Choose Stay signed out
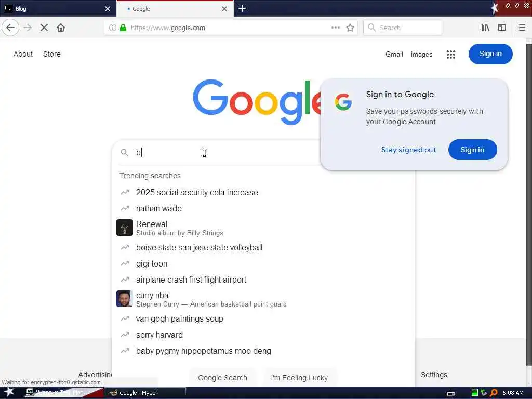The height and width of the screenshot is (399, 532). [x=408, y=150]
